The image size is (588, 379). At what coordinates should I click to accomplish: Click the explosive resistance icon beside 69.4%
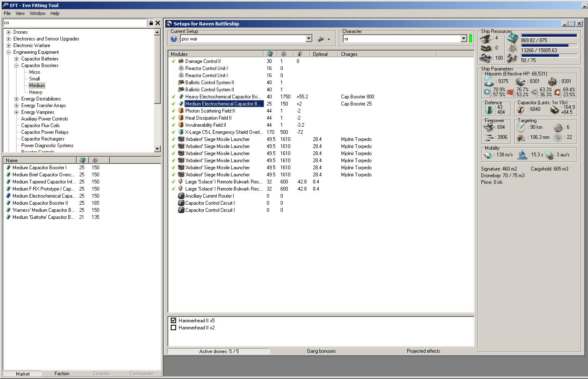557,92
